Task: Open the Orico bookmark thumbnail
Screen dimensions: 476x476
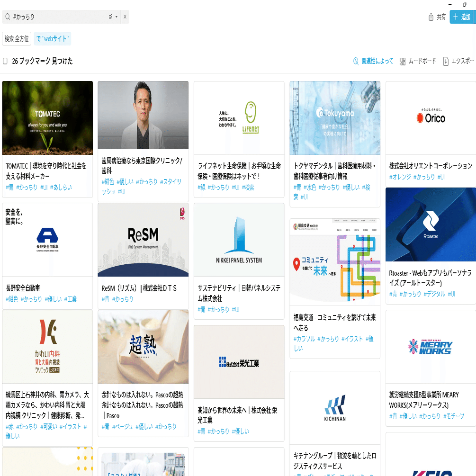Action: click(431, 118)
